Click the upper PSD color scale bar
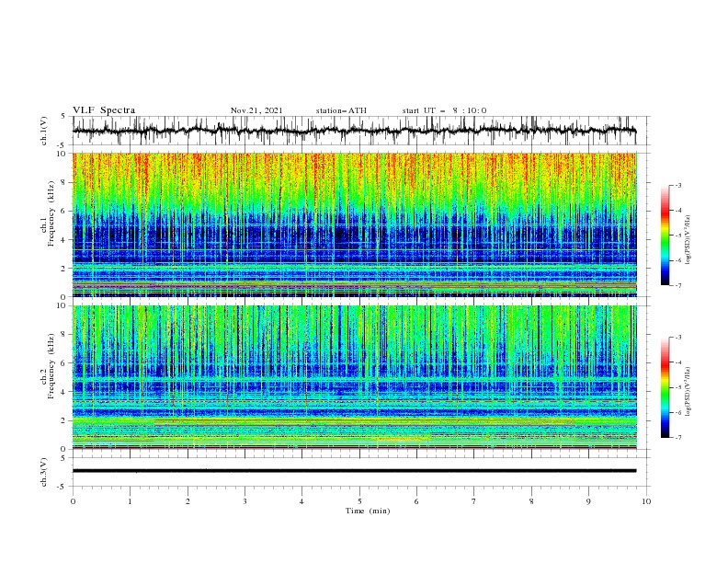The image size is (728, 563). [x=665, y=235]
